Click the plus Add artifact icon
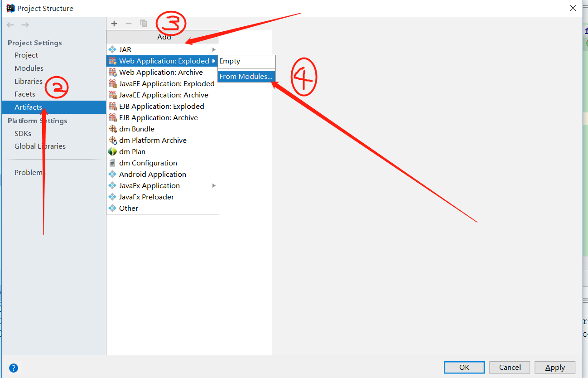This screenshot has width=588, height=378. [x=114, y=24]
